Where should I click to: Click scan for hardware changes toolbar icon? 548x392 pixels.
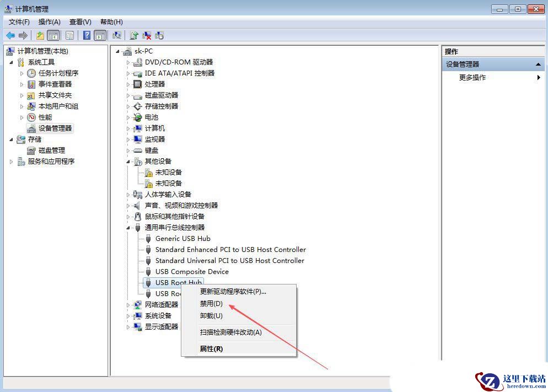coord(116,36)
